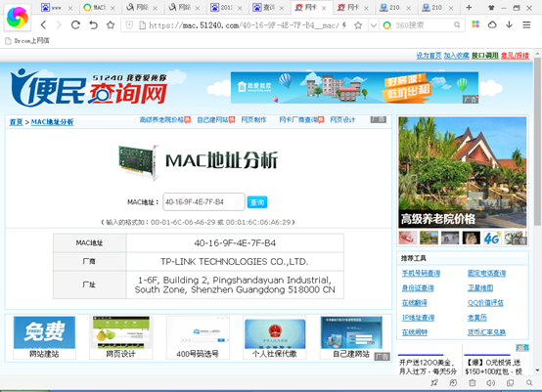Select the first thumbnail under the ad image
This screenshot has width=542, height=392.
pyautogui.click(x=408, y=238)
